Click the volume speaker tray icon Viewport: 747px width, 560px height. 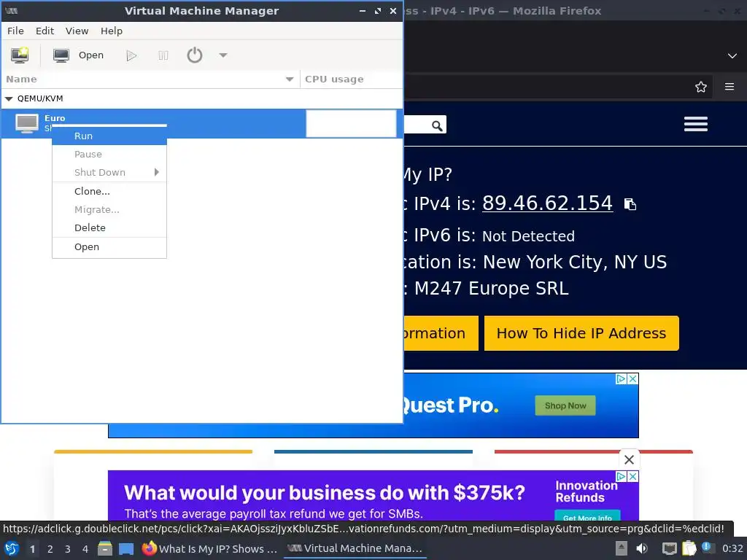(x=642, y=548)
